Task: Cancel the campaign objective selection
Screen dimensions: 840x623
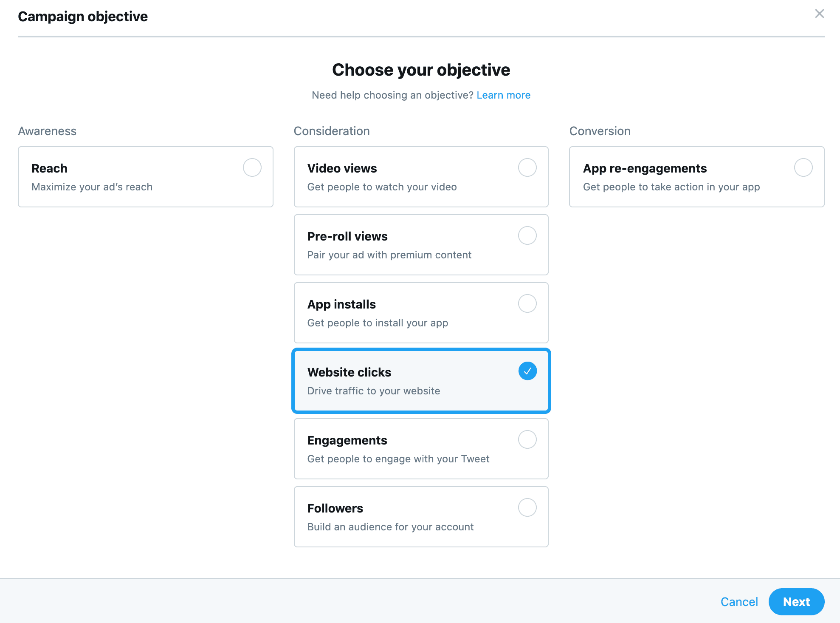Action: pyautogui.click(x=739, y=601)
